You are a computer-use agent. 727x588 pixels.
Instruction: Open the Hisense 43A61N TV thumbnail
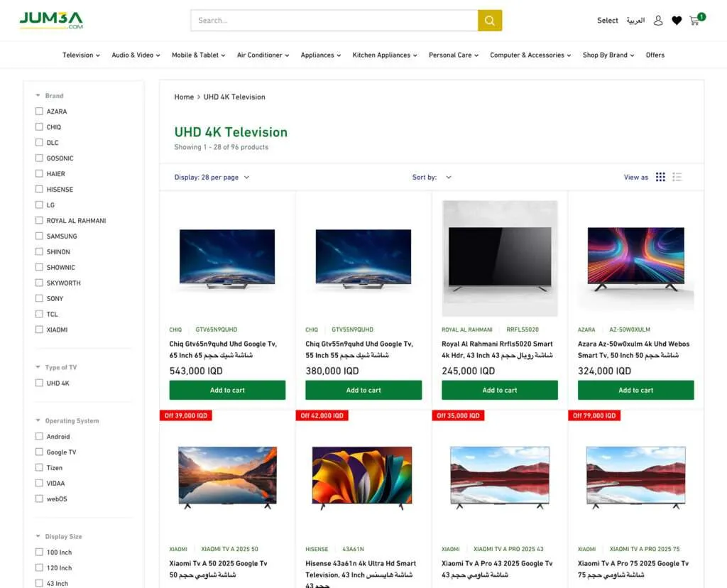click(362, 478)
